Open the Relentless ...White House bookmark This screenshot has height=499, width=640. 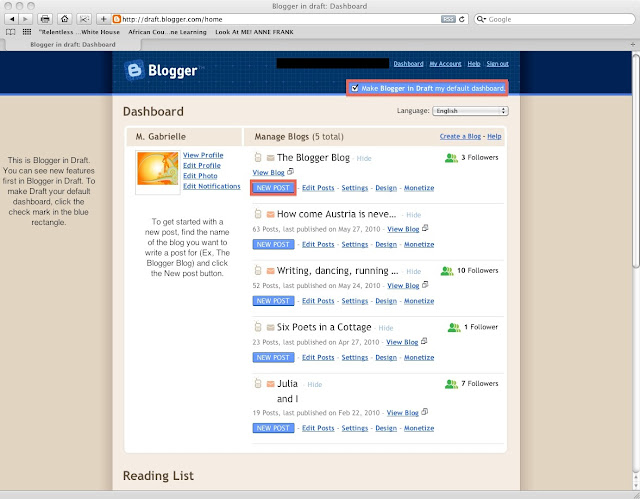point(79,32)
